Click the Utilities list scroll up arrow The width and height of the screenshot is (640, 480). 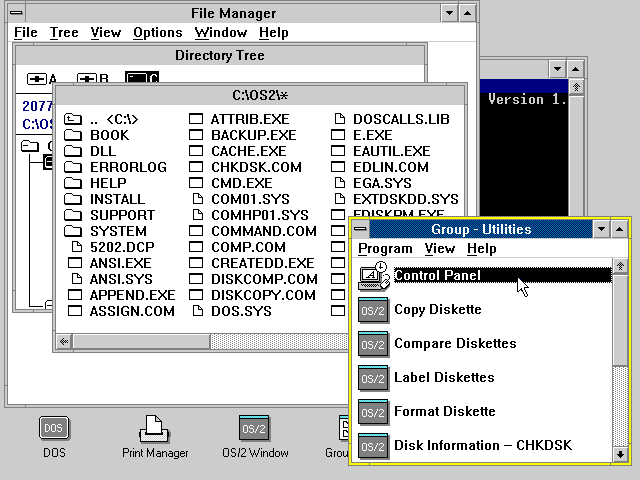click(x=620, y=266)
